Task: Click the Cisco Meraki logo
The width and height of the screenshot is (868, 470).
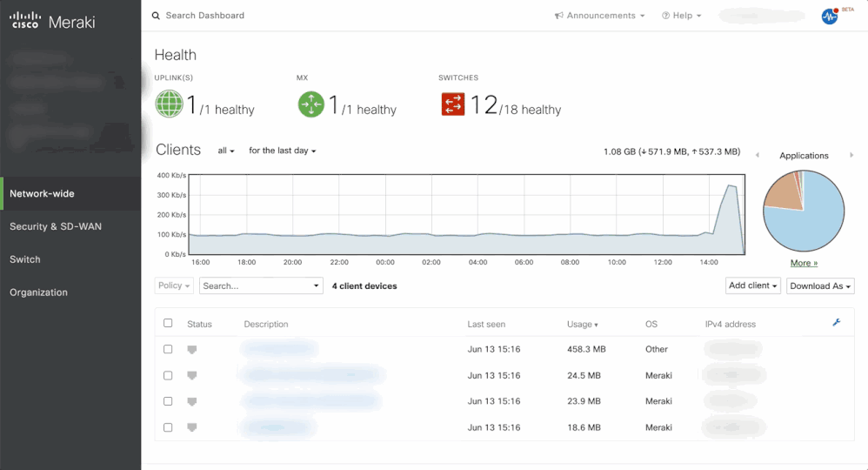Action: 54,22
